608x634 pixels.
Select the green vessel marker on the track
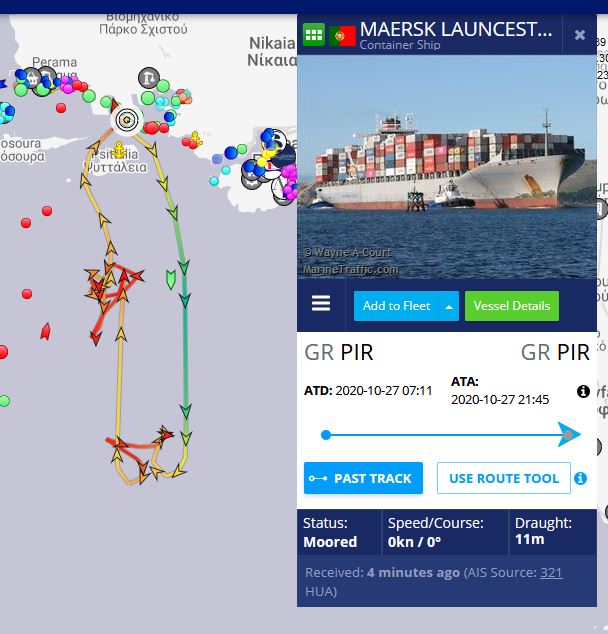[x=171, y=279]
